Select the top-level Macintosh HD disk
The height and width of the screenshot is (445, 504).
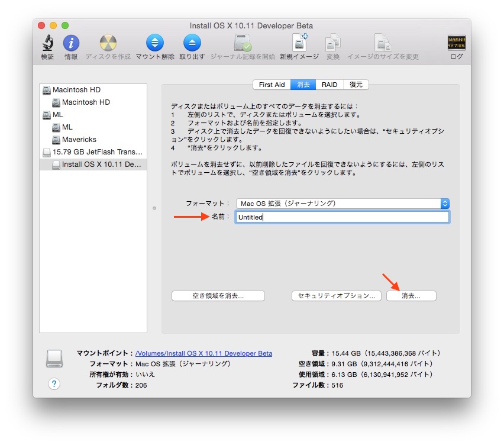[x=93, y=90]
